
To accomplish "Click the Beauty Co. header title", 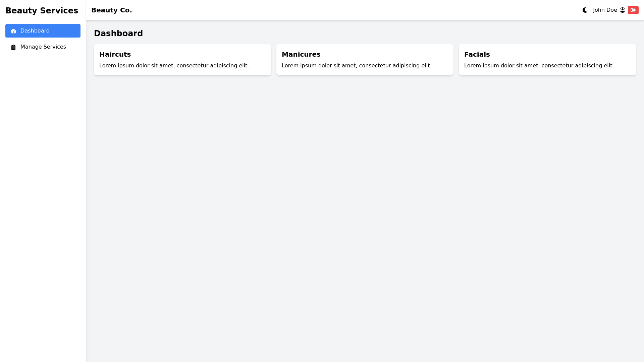I will [111, 10].
